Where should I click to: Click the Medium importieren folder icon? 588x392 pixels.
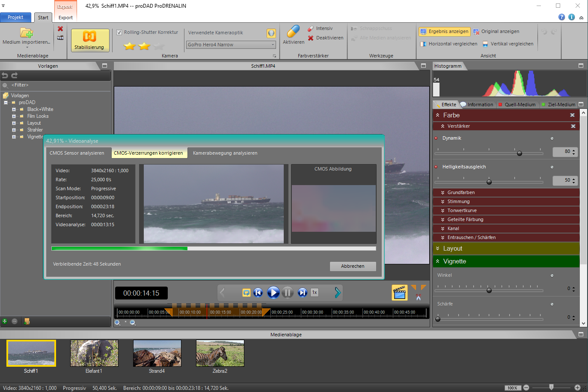[27, 33]
